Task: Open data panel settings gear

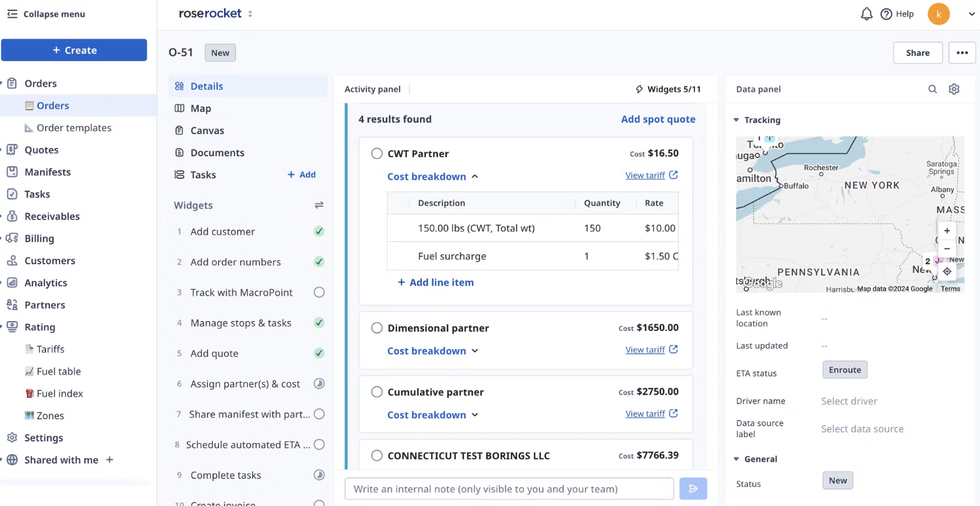Action: coord(954,89)
